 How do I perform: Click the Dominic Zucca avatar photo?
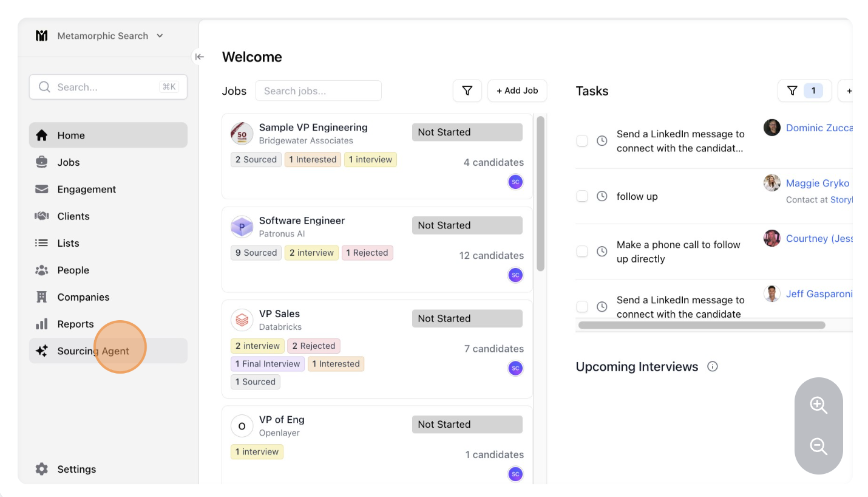[772, 128]
